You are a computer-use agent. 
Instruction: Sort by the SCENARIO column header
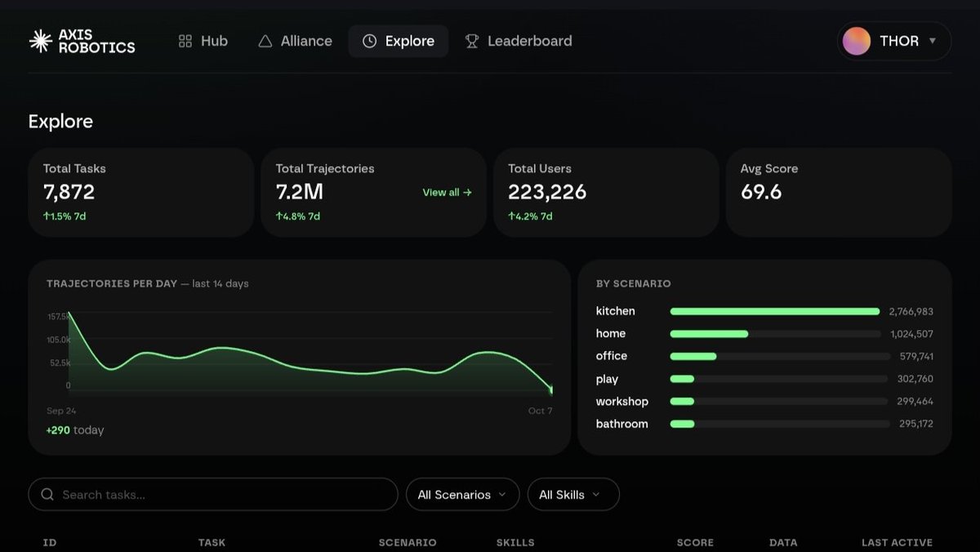coord(408,542)
